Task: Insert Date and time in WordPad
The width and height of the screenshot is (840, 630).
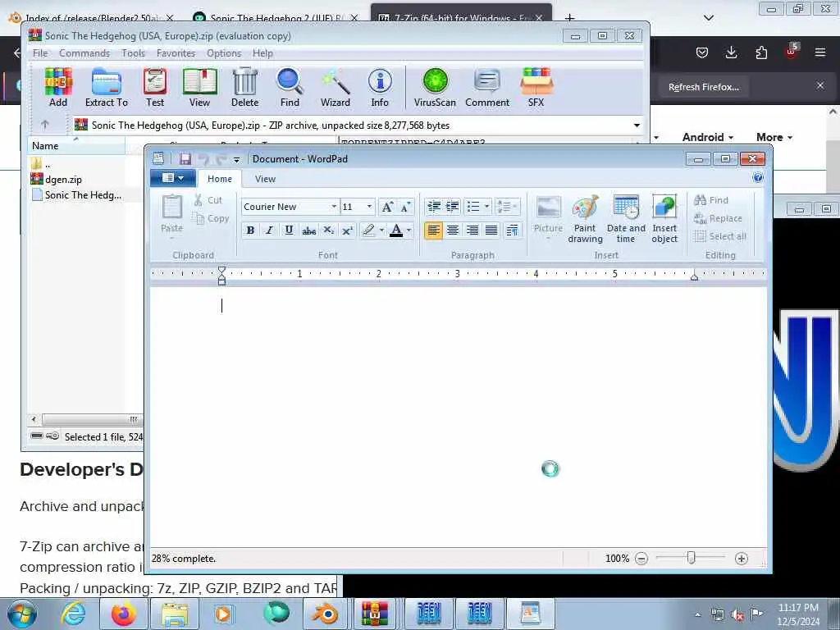Action: pyautogui.click(x=626, y=218)
